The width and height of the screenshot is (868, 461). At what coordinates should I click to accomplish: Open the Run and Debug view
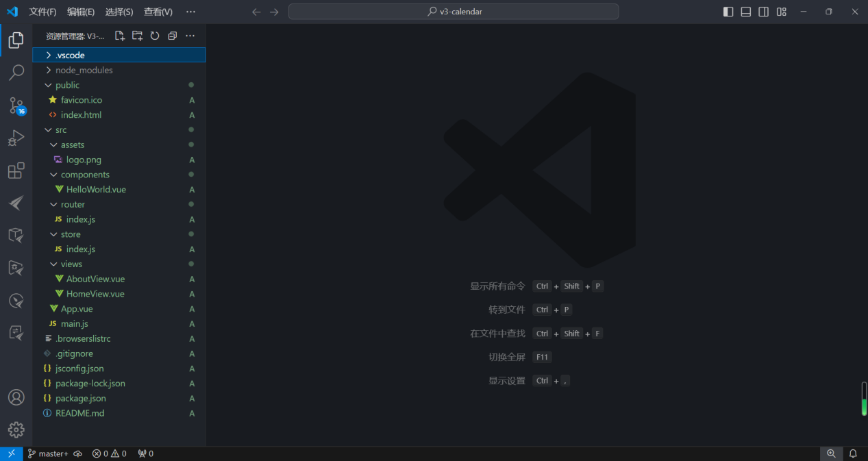point(16,138)
